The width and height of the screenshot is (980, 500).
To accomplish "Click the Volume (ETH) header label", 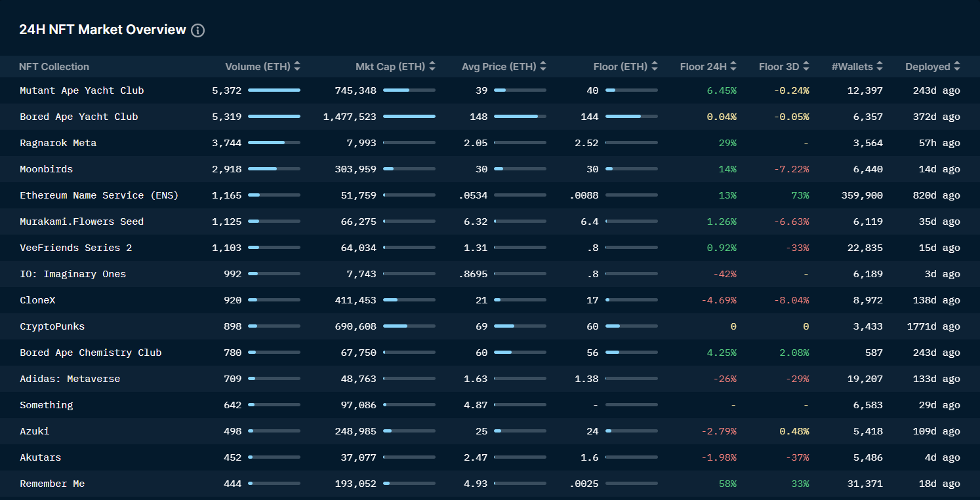I will click(258, 67).
